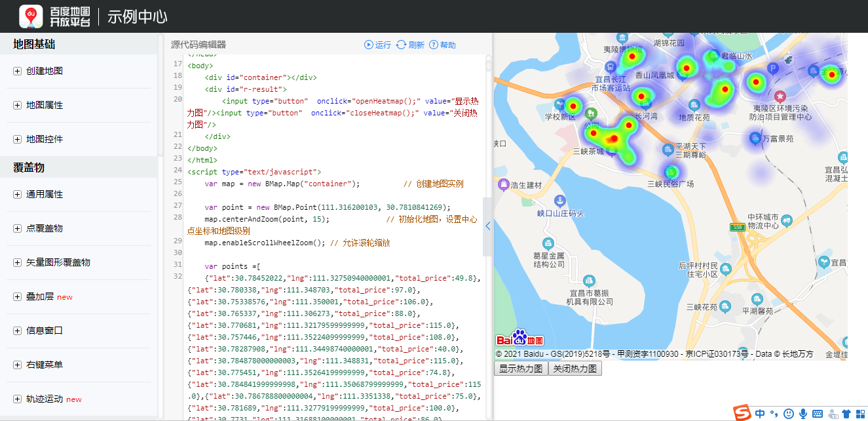Click the 地图基础 section heading
Image resolution: width=868 pixels, height=421 pixels.
coord(34,45)
